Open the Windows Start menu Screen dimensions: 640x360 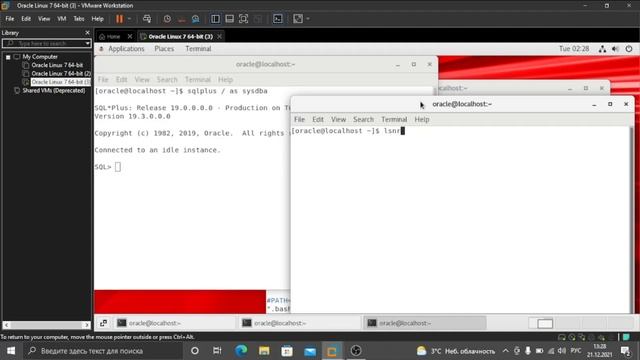(x=11, y=351)
